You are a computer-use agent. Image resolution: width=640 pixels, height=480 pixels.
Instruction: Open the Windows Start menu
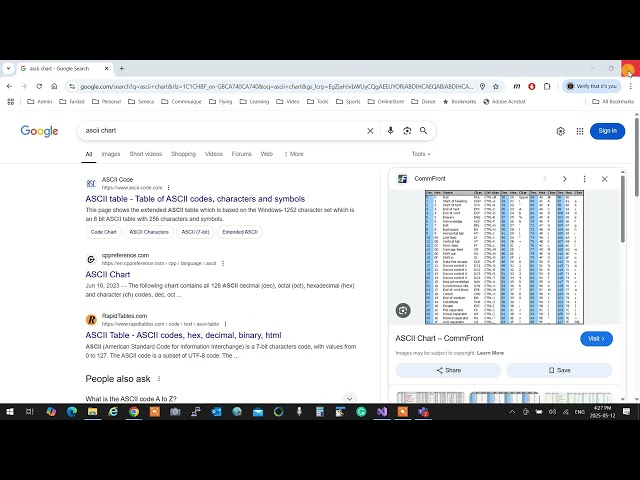click(x=10, y=412)
